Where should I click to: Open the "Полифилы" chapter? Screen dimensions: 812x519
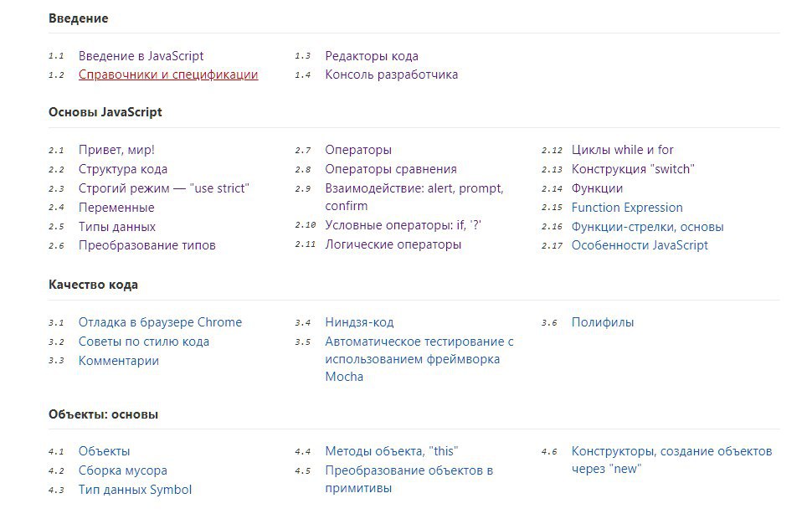(x=602, y=322)
